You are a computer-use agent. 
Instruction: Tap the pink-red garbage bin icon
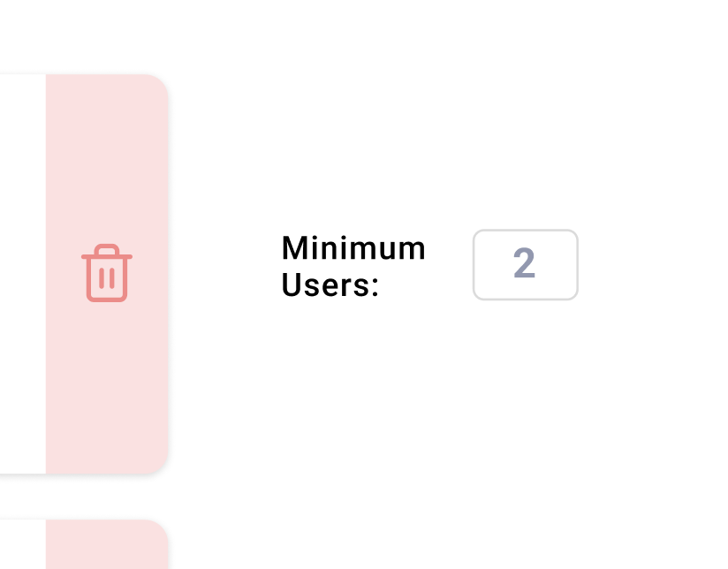106,273
